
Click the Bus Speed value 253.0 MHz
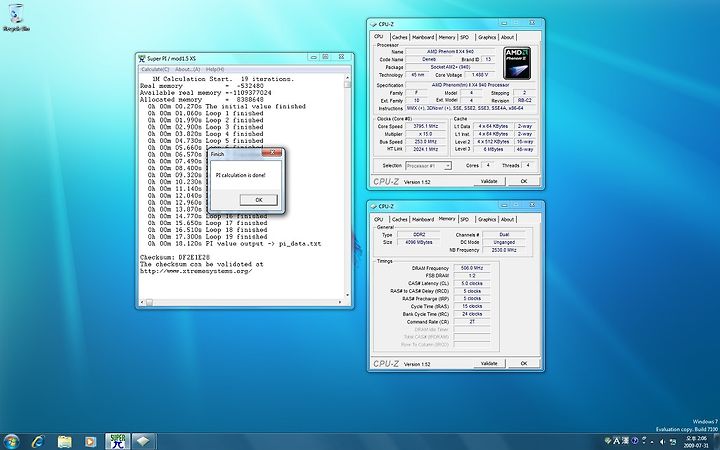[x=427, y=142]
